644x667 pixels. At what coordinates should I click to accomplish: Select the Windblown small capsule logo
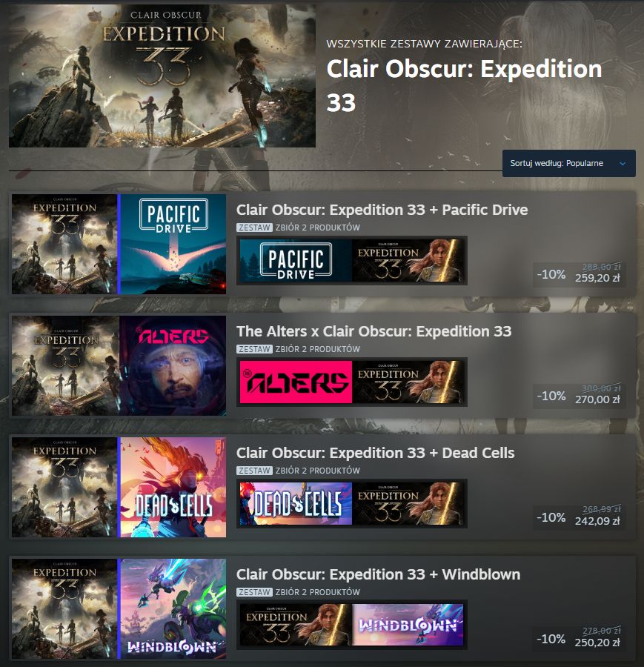[x=408, y=625]
